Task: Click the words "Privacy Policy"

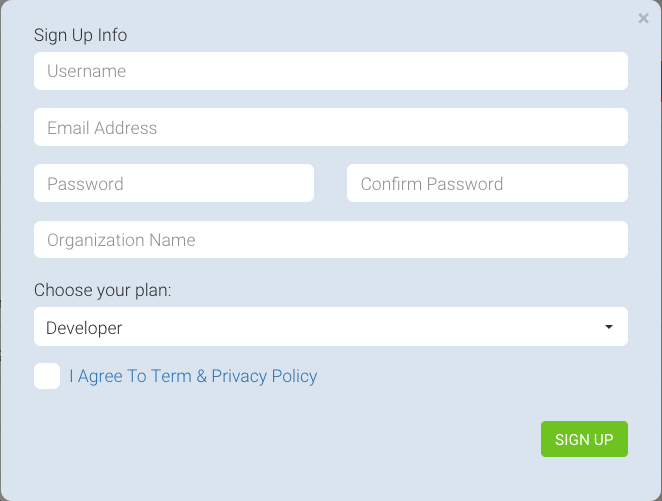Action: [x=264, y=376]
